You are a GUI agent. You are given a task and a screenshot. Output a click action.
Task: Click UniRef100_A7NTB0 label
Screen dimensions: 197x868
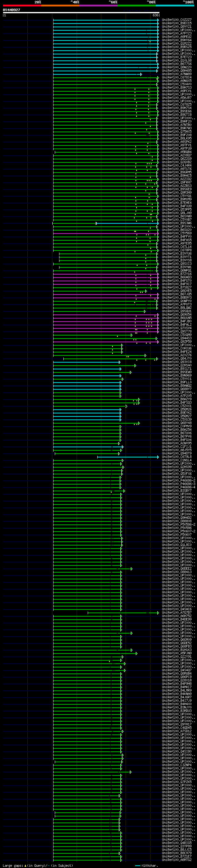(x=176, y=125)
